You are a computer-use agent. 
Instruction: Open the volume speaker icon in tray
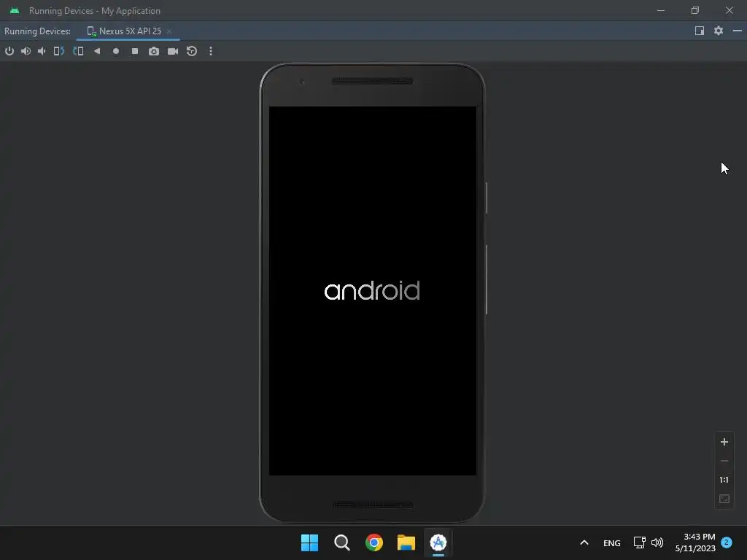(657, 542)
